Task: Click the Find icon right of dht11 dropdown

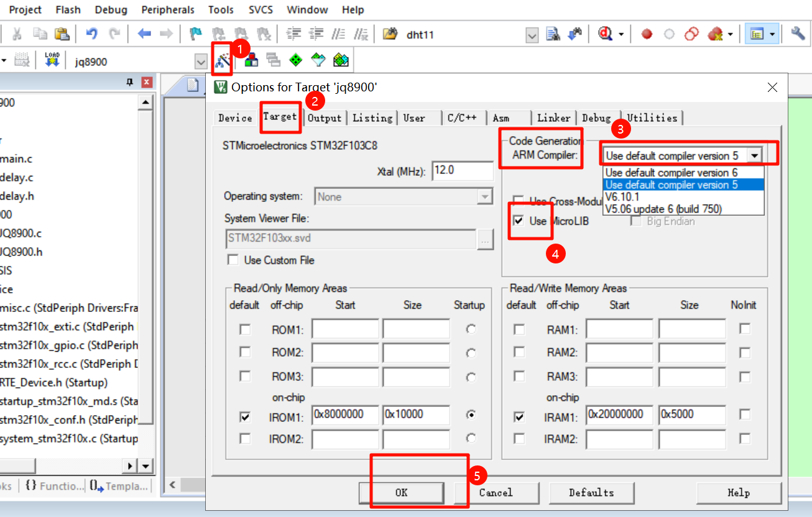Action: pos(553,34)
